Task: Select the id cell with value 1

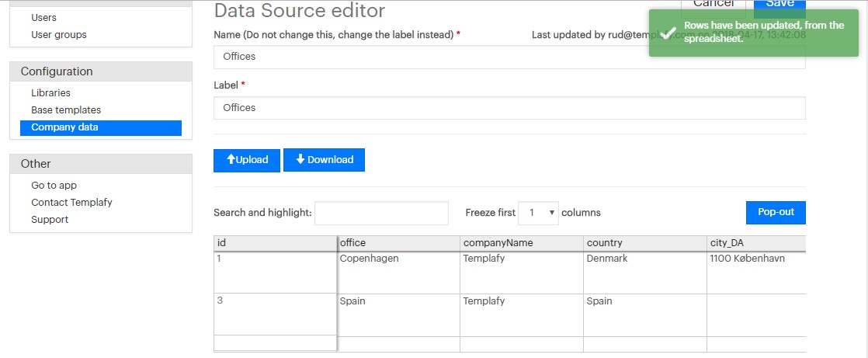Action: coord(275,273)
